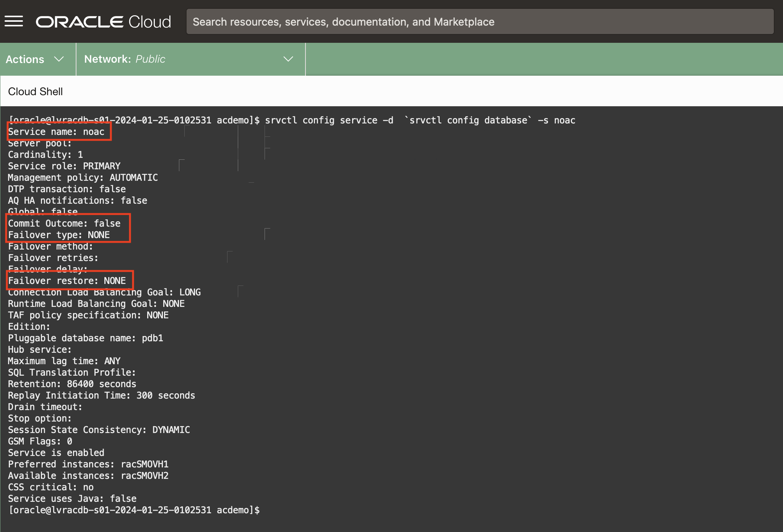The height and width of the screenshot is (532, 783).
Task: Click the Retention: 86400 seconds line
Action: click(72, 384)
